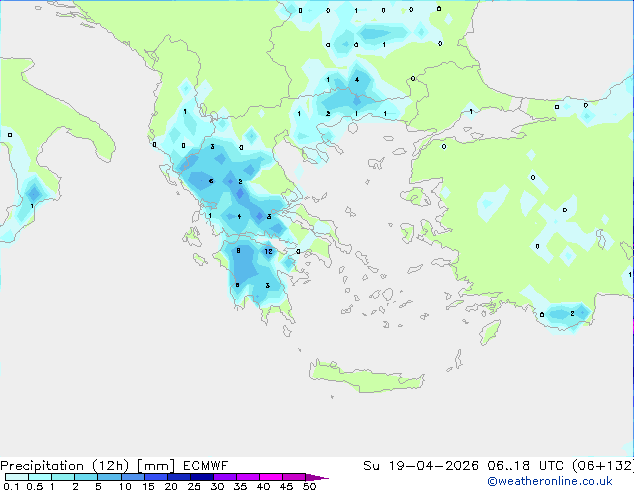This screenshot has height=490, width=634.
Task: Click the '12' precipitation value on the map
Action: (x=268, y=251)
